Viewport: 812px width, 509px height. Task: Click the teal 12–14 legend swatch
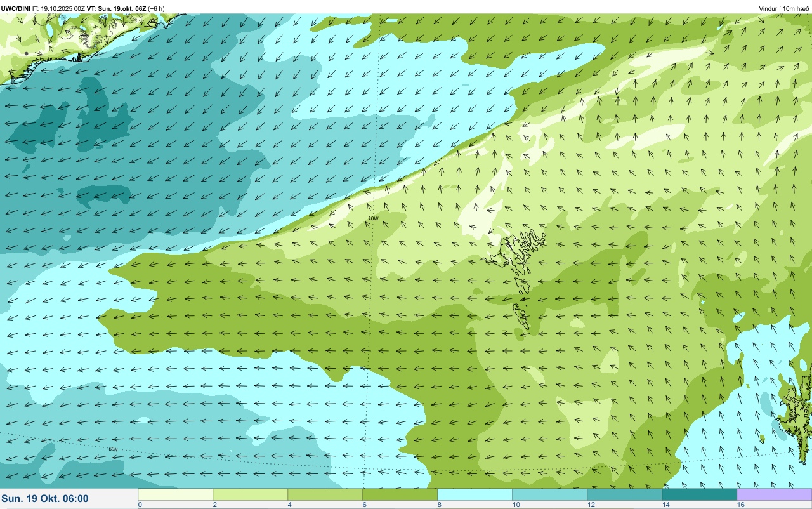(x=624, y=494)
